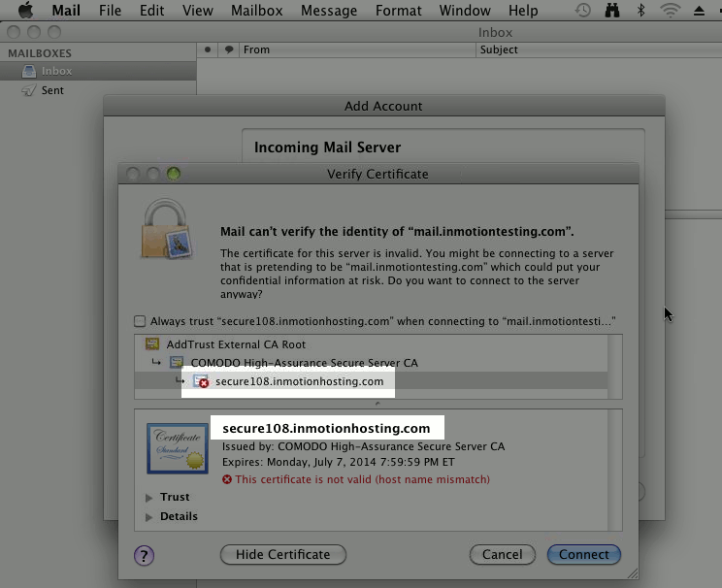Click the resize grip of Verify Certificate window

633,573
